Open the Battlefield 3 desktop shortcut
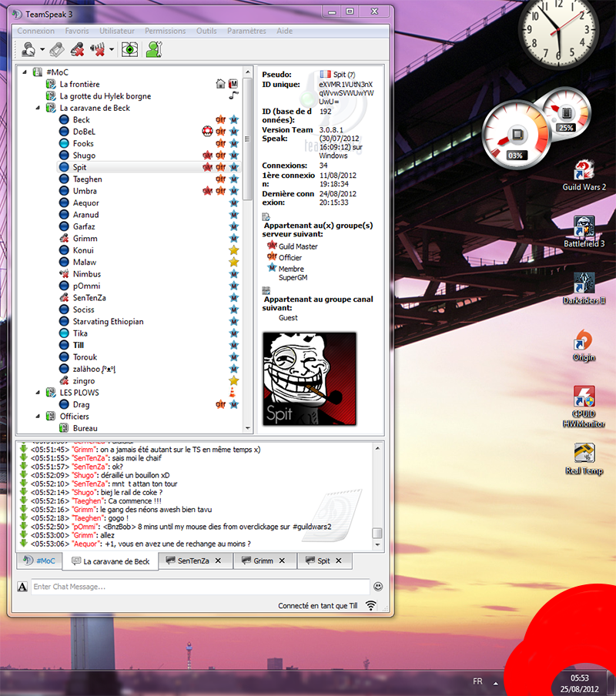The height and width of the screenshot is (696, 616). 584,233
